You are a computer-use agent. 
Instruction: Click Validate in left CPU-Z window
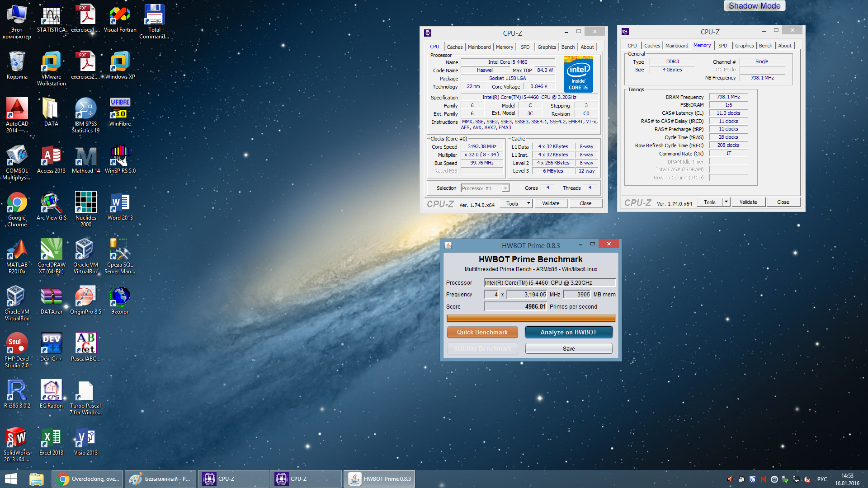[551, 203]
